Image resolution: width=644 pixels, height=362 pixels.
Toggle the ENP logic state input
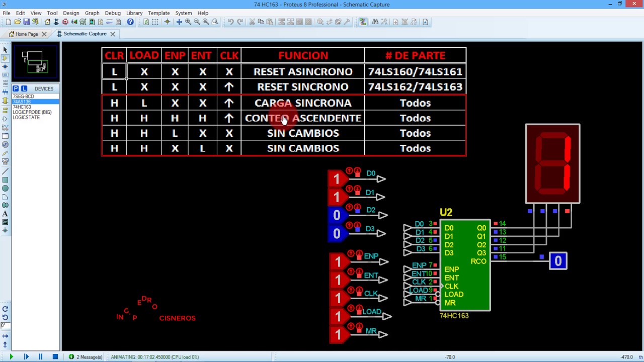tap(338, 262)
